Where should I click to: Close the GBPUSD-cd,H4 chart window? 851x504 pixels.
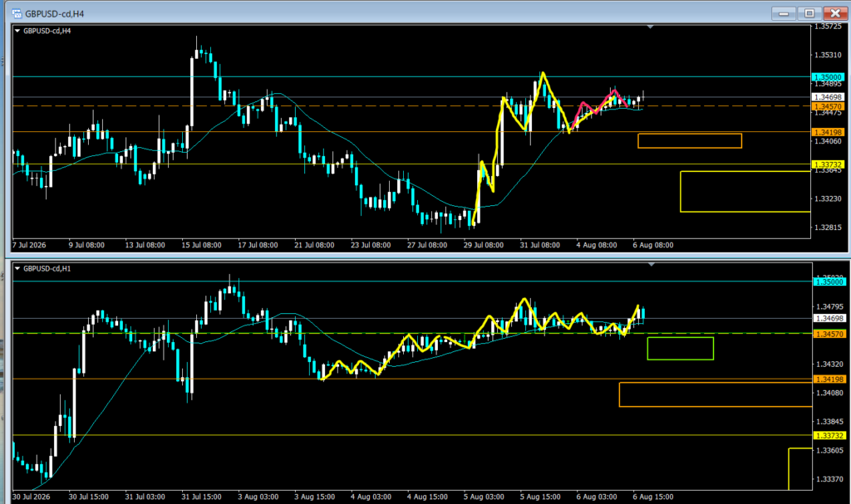835,13
